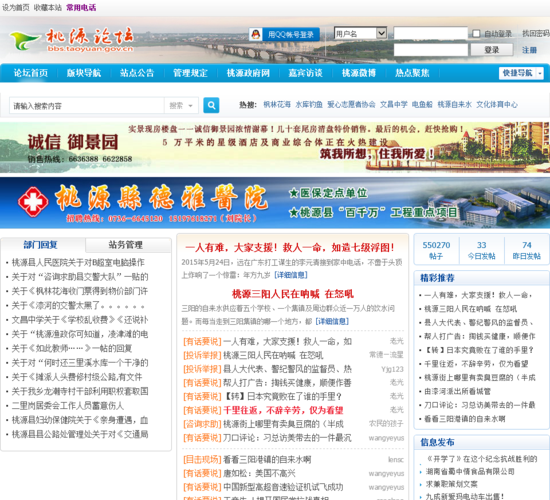Click the 诚信御景园 advertisement banner
This screenshot has width=550, height=500.
[x=275, y=147]
